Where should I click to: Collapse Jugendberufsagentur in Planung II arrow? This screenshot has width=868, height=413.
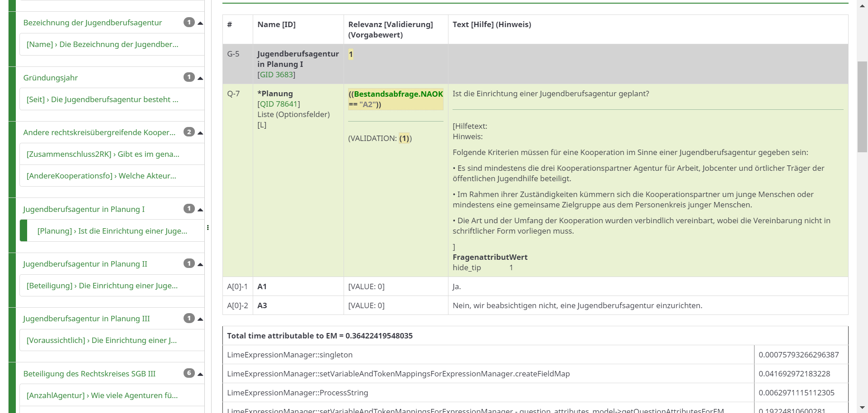click(200, 264)
